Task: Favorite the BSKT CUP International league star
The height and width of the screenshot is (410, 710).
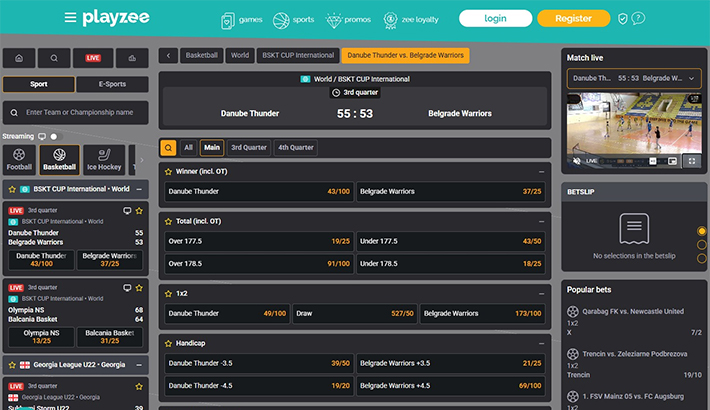Action: [12, 189]
